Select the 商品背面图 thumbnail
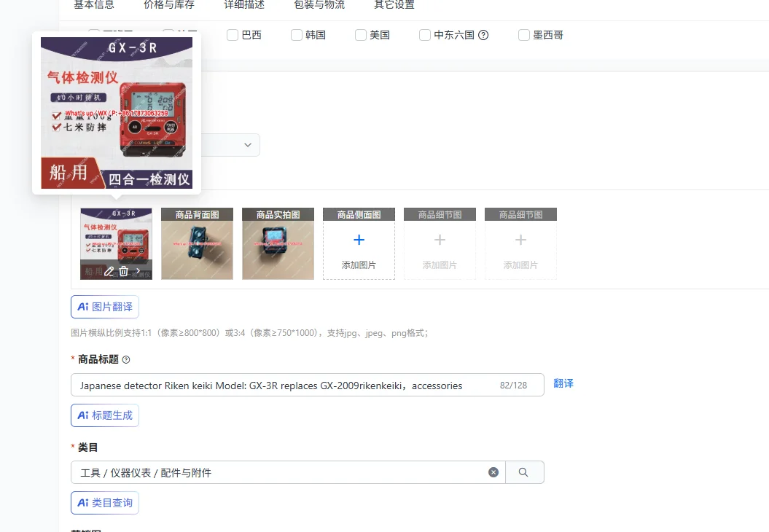Image resolution: width=769 pixels, height=532 pixels. [197, 243]
